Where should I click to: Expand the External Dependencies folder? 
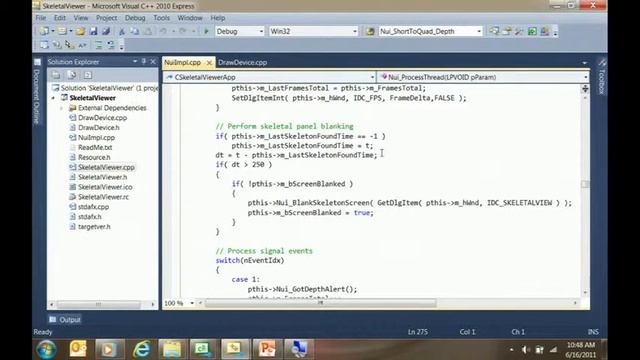(x=62, y=108)
